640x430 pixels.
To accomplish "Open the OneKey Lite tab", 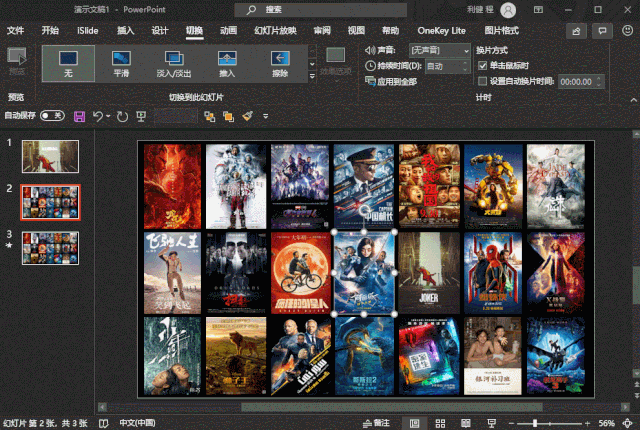I will (x=442, y=31).
